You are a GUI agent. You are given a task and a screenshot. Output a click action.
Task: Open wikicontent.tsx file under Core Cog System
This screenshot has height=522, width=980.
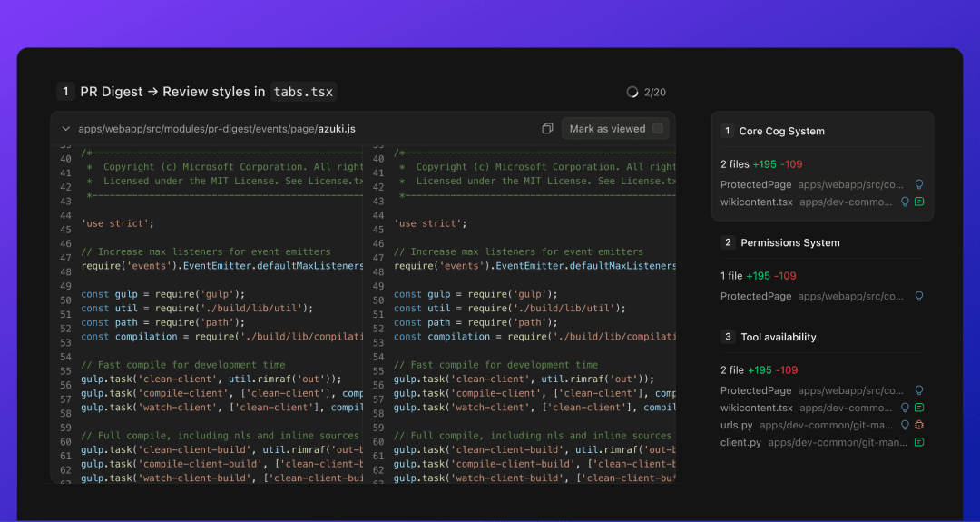point(756,202)
